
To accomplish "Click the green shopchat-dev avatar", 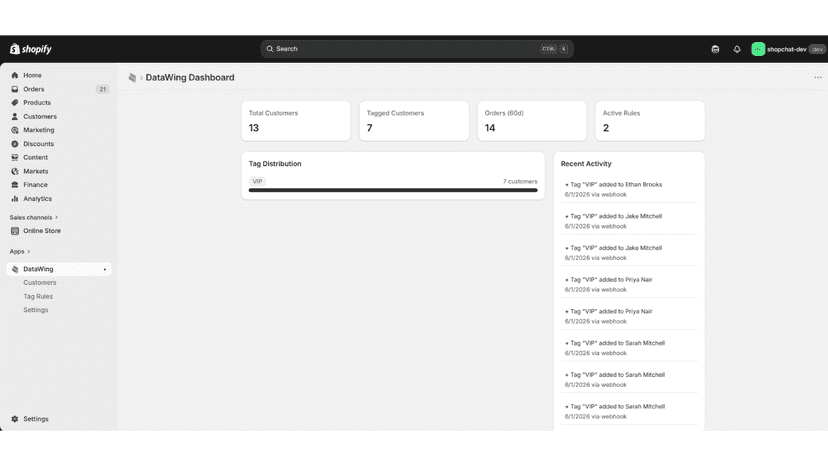I will 758,49.
